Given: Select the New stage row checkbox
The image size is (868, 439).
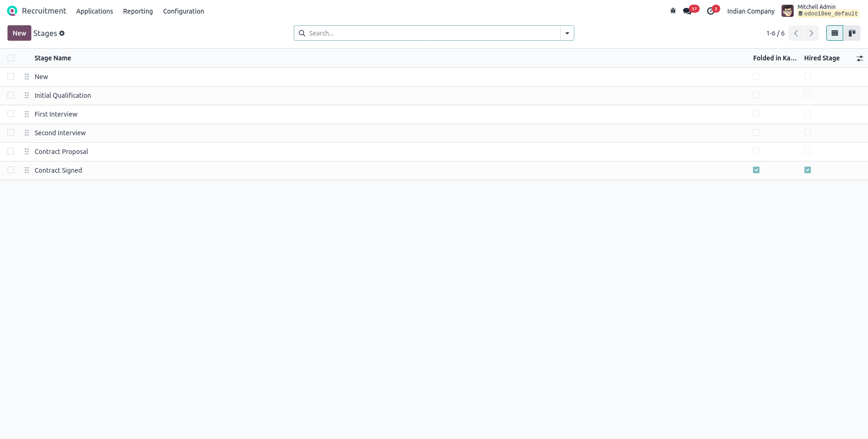Looking at the screenshot, I should pos(11,76).
